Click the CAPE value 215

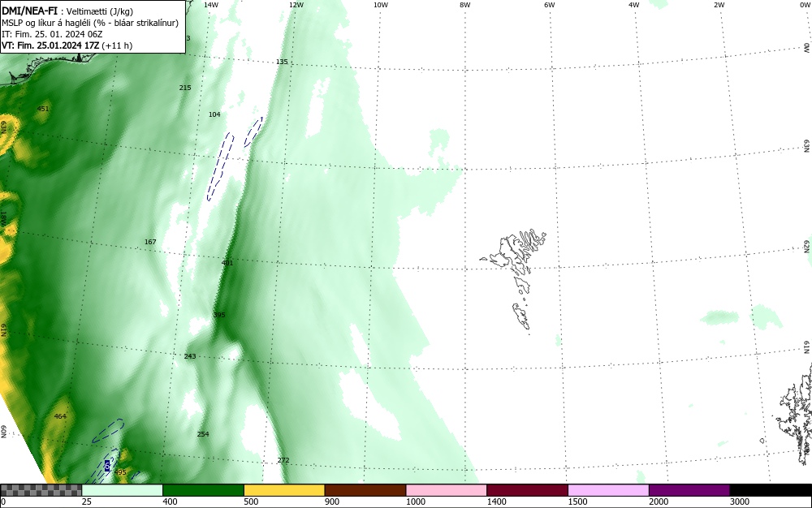[185, 88]
